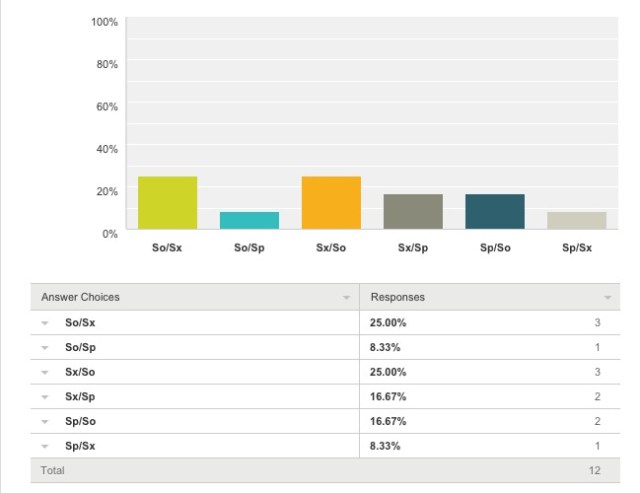This screenshot has width=640, height=493.
Task: Click the Answer Choices column header
Action: [79, 298]
